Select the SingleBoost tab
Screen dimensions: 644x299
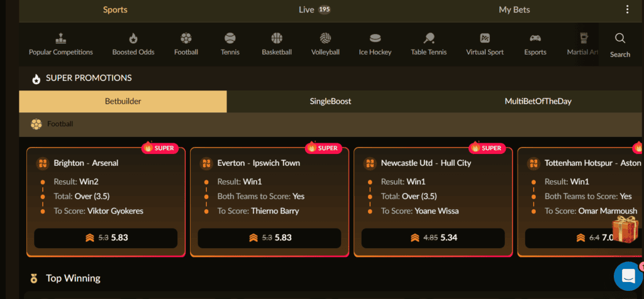[331, 101]
